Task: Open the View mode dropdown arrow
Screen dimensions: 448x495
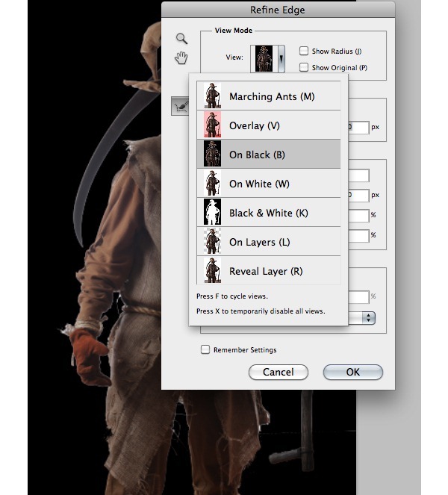Action: tap(281, 59)
